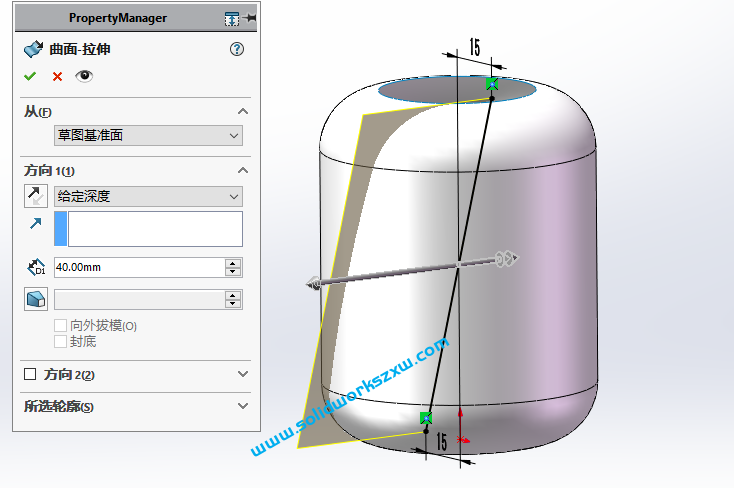Enable the 向外拔模(O) checkbox
This screenshot has height=488, width=734.
click(x=60, y=325)
